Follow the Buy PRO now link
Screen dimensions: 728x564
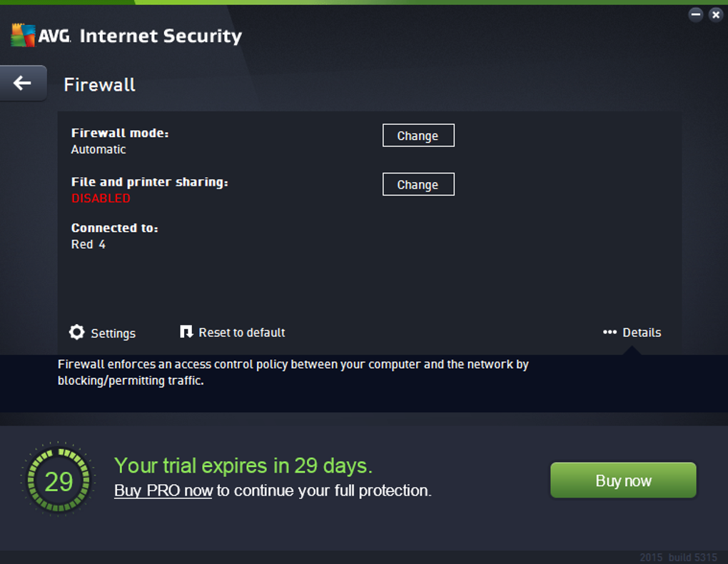point(163,490)
